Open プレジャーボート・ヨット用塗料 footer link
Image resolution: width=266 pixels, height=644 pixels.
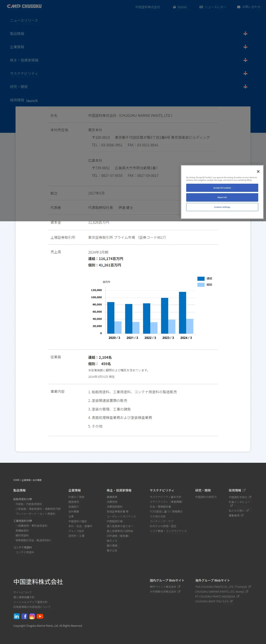(35, 514)
